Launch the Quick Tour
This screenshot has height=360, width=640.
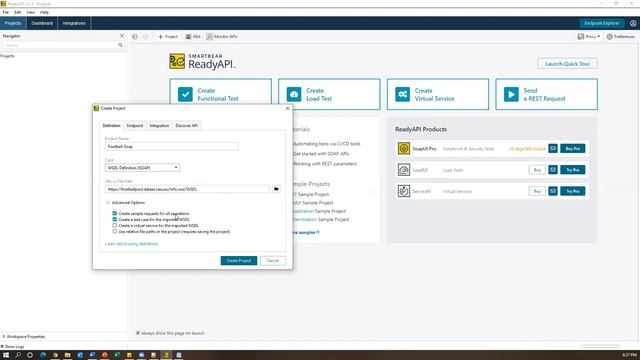tap(567, 64)
